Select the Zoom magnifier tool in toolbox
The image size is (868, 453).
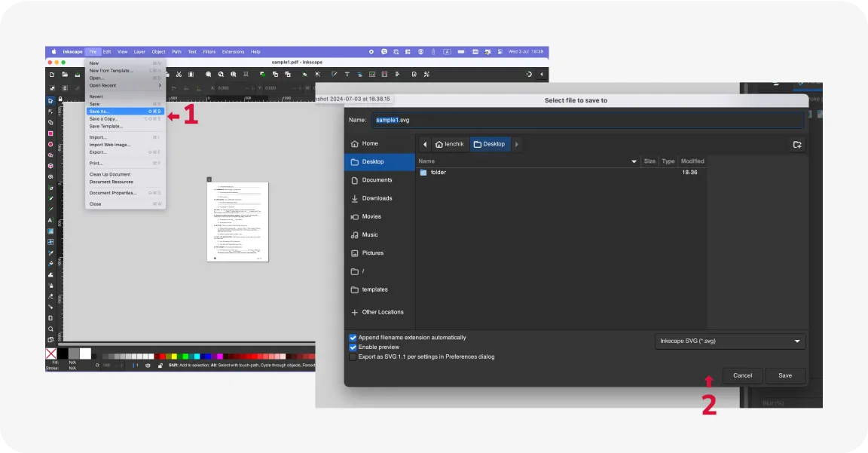pos(50,329)
